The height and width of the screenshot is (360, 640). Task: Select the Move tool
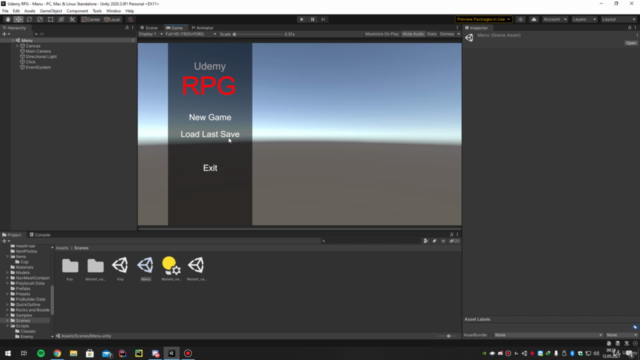click(18, 19)
